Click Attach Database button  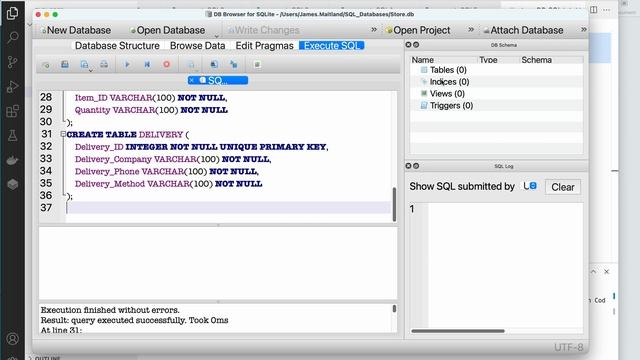tap(523, 30)
